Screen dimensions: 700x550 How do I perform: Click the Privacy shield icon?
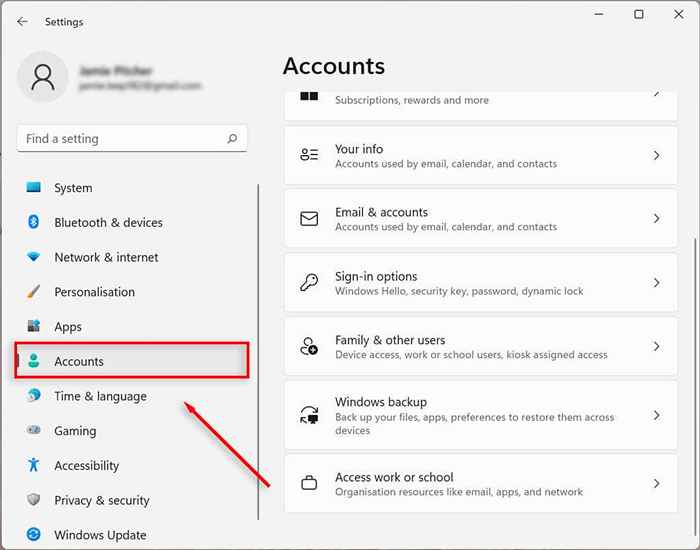[x=33, y=500]
